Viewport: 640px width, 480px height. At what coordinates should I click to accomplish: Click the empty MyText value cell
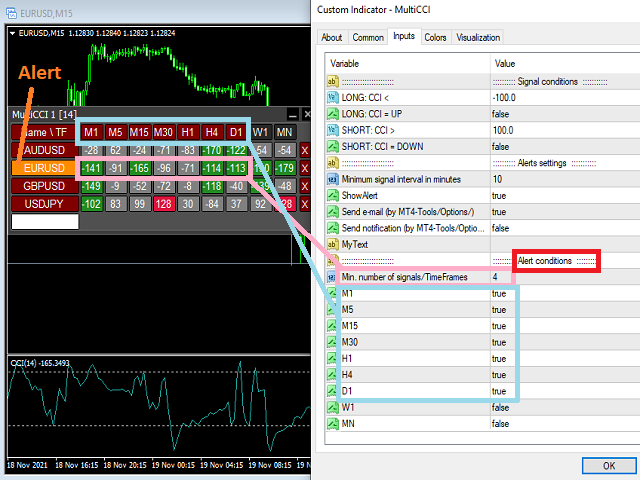(x=565, y=244)
